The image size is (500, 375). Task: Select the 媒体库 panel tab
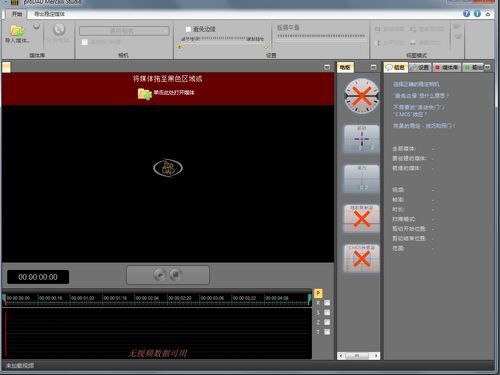pyautogui.click(x=447, y=67)
